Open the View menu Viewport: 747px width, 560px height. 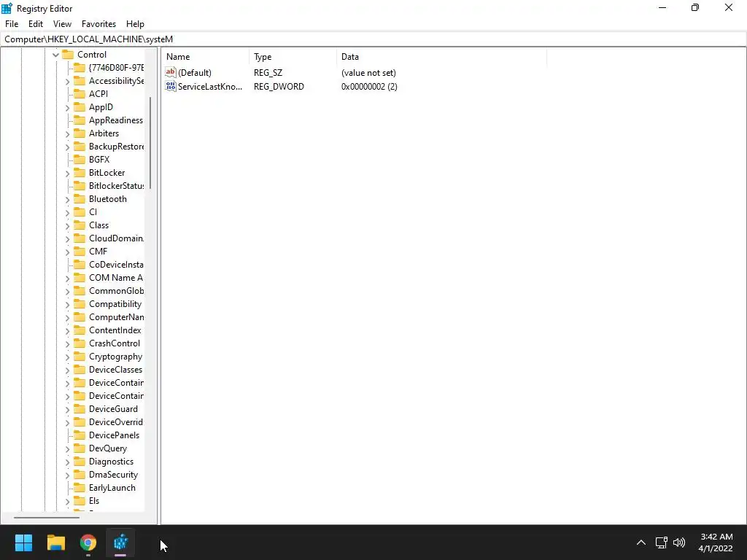(x=62, y=24)
